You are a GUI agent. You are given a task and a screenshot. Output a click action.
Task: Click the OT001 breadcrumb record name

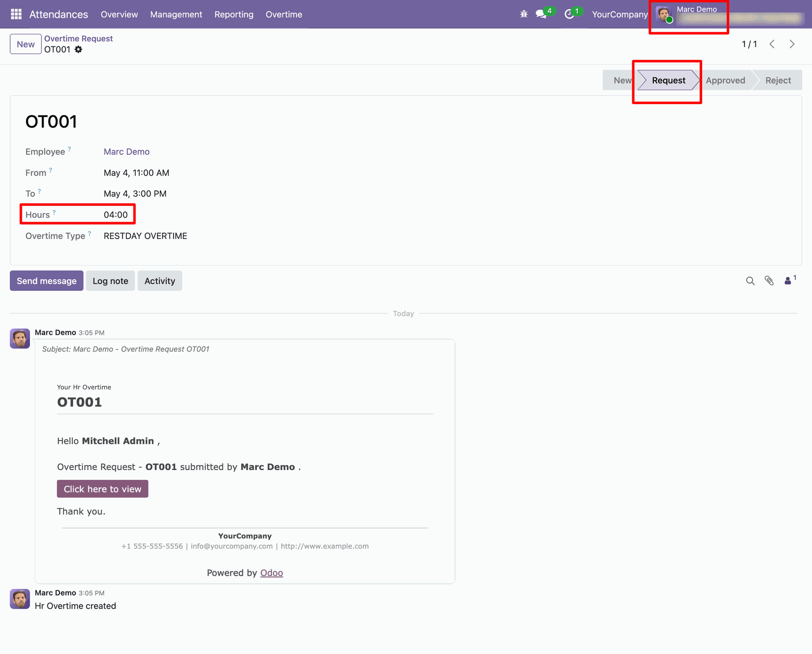pyautogui.click(x=58, y=49)
